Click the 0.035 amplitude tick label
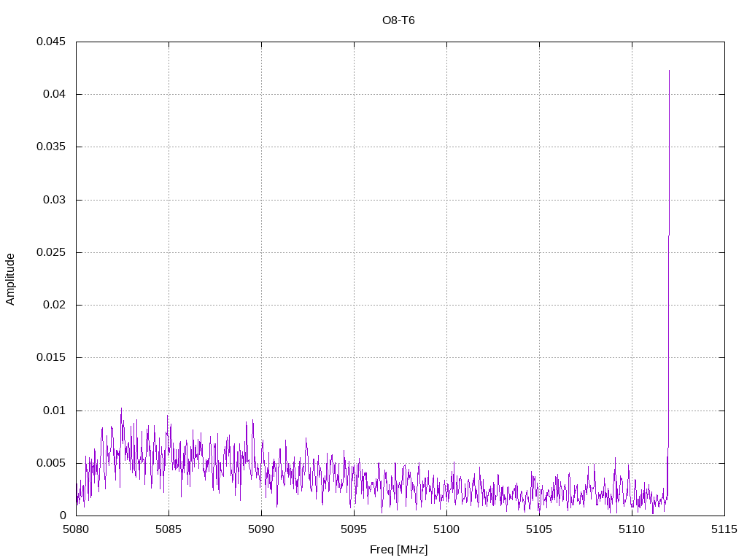The image size is (747, 560). pyautogui.click(x=51, y=147)
